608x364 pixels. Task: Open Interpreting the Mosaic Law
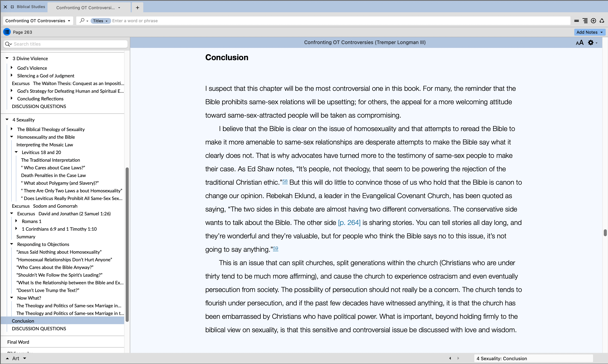pos(45,145)
